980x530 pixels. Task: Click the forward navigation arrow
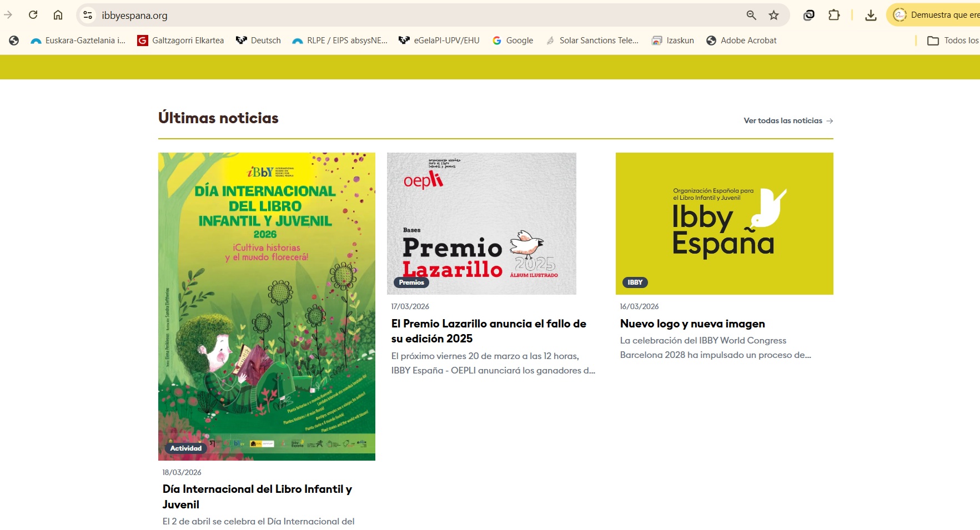coord(8,15)
